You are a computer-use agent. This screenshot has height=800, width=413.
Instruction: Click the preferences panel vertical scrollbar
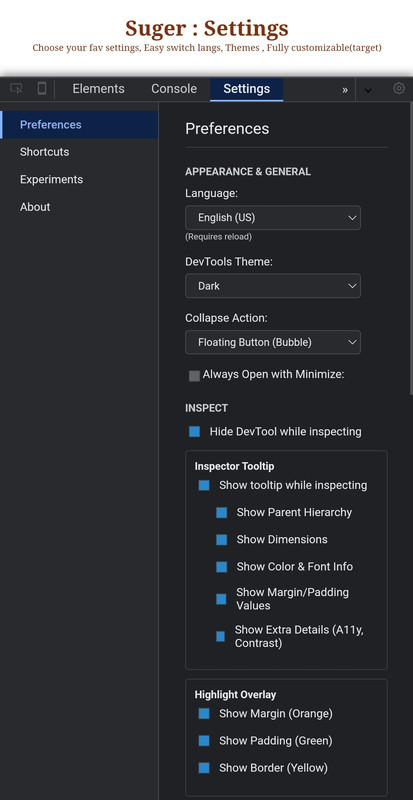pyautogui.click(x=411, y=250)
